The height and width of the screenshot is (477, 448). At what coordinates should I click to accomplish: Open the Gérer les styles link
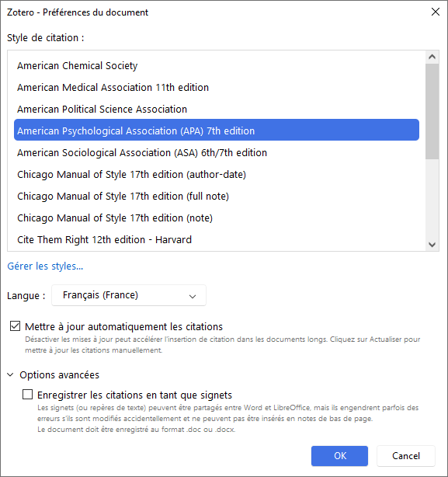[45, 266]
